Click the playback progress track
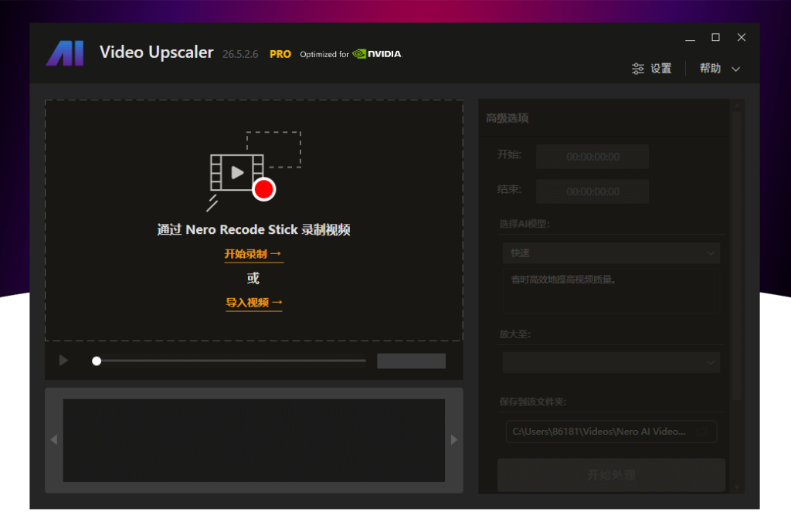791x532 pixels. click(232, 361)
